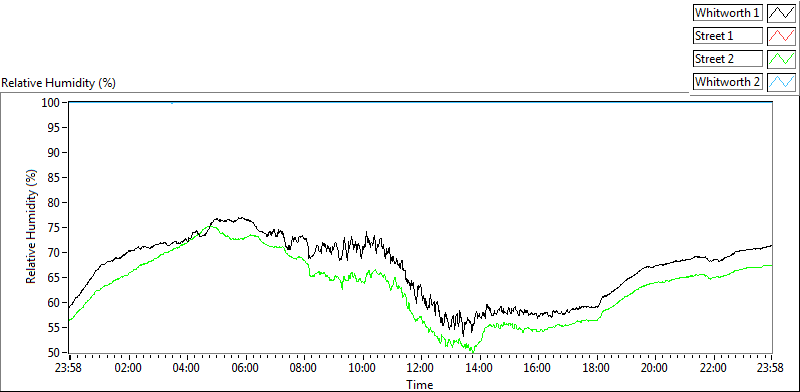Click the 16:00 time axis label
This screenshot has width=800, height=392.
click(x=538, y=368)
